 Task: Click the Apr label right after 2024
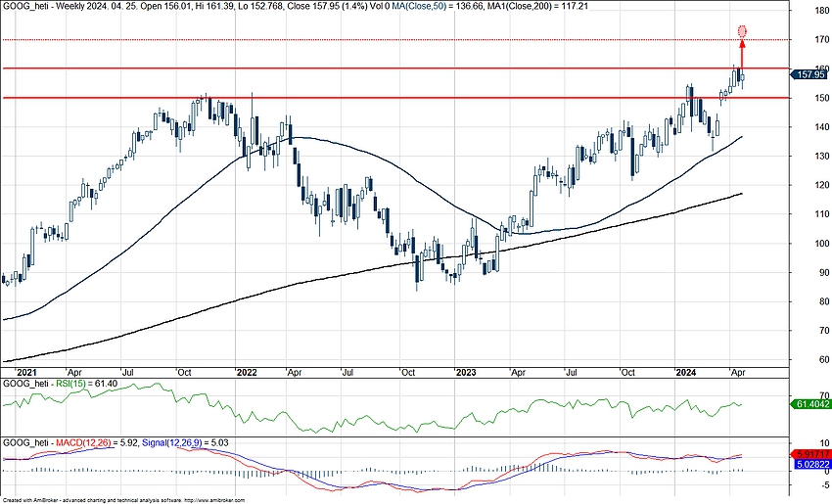click(738, 373)
